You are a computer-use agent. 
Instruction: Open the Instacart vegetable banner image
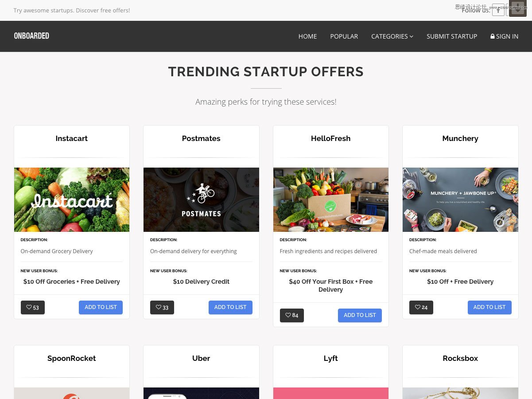click(x=72, y=199)
